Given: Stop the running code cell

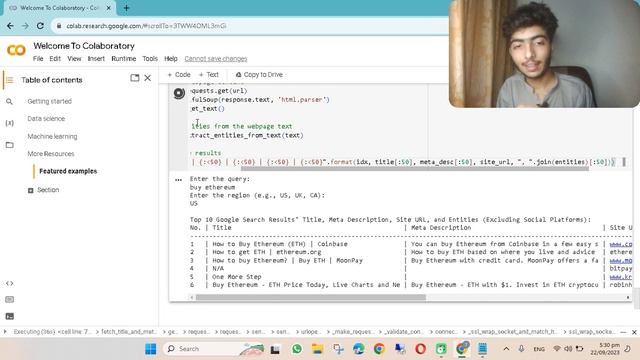Looking at the screenshot, I should [x=179, y=93].
